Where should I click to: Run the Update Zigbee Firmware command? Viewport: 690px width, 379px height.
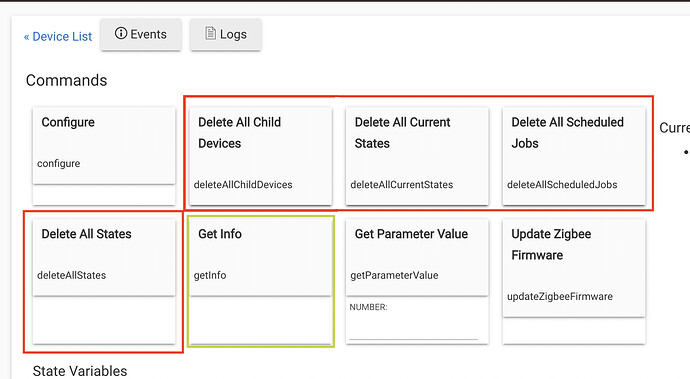pyautogui.click(x=574, y=268)
